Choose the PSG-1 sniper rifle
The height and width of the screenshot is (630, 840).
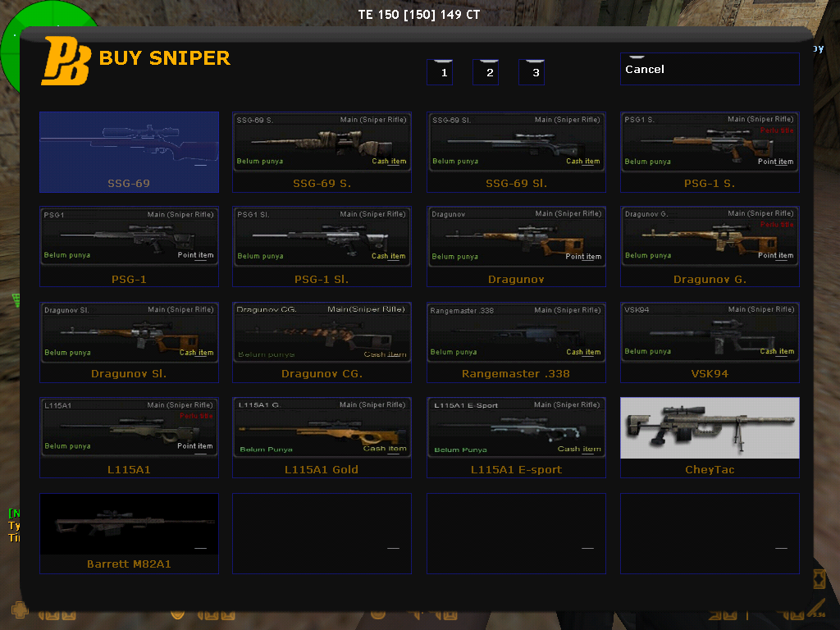[129, 246]
